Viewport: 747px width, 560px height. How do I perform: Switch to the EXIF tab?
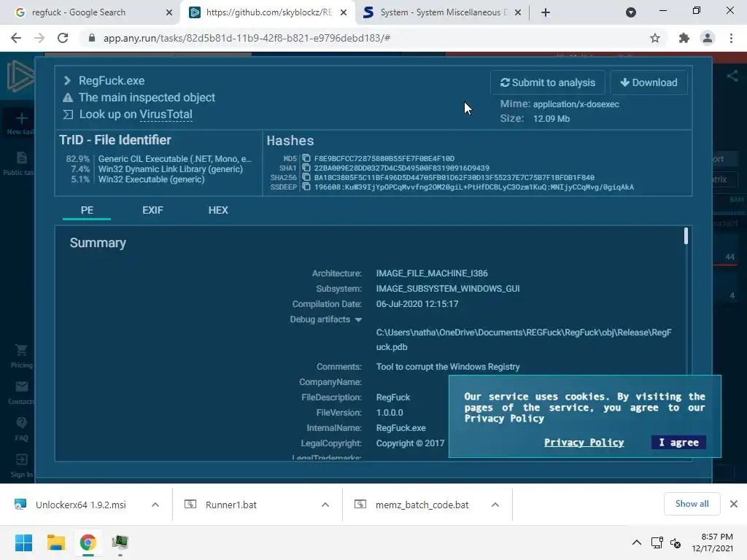(152, 210)
